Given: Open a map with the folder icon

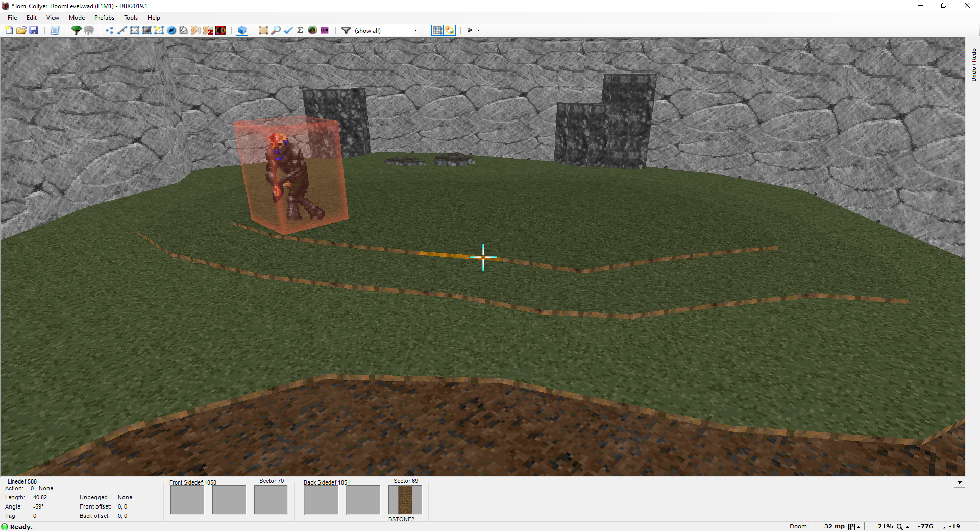Looking at the screenshot, I should (x=21, y=30).
